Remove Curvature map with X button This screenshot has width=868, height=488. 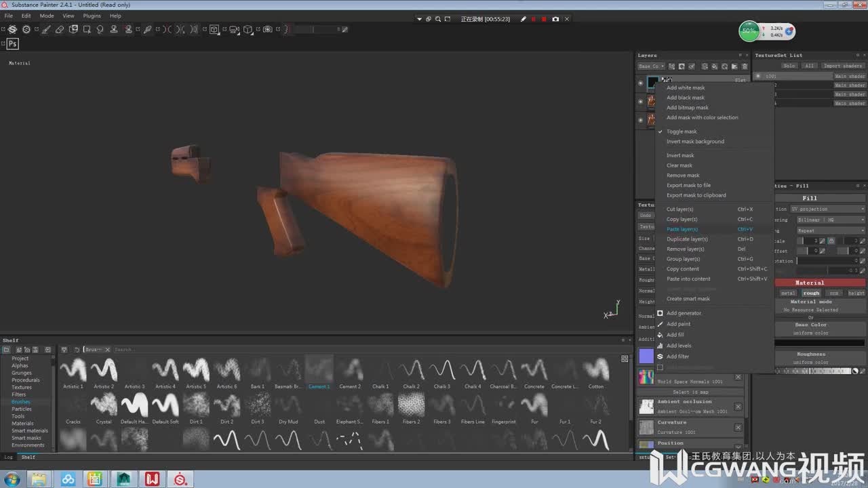pyautogui.click(x=738, y=427)
